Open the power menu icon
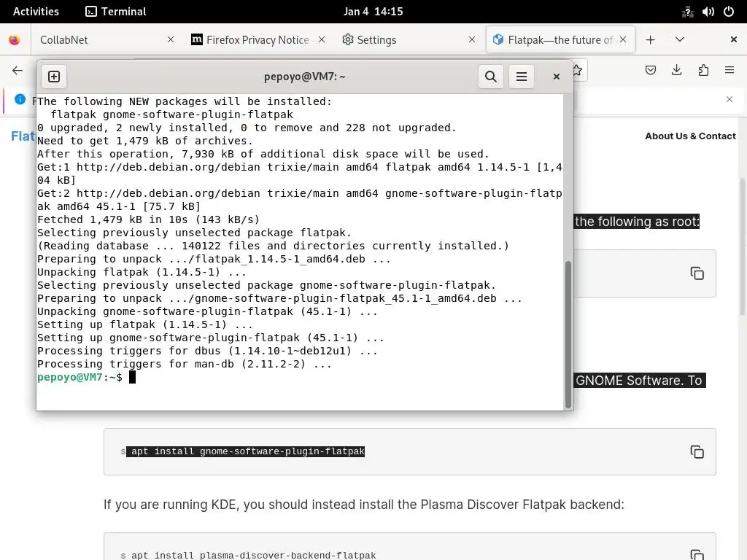 729,12
